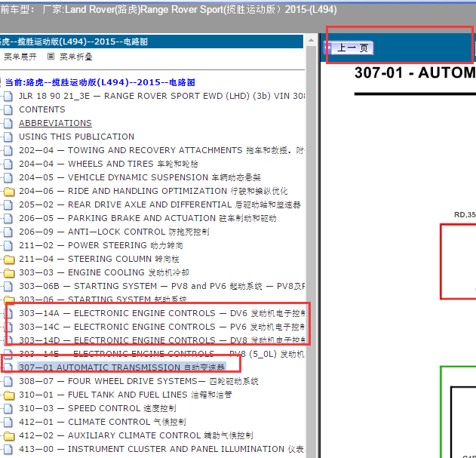Click page icon of USING THIS PUBLICATION
Image resolution: width=476 pixels, height=458 pixels.
tap(8, 137)
